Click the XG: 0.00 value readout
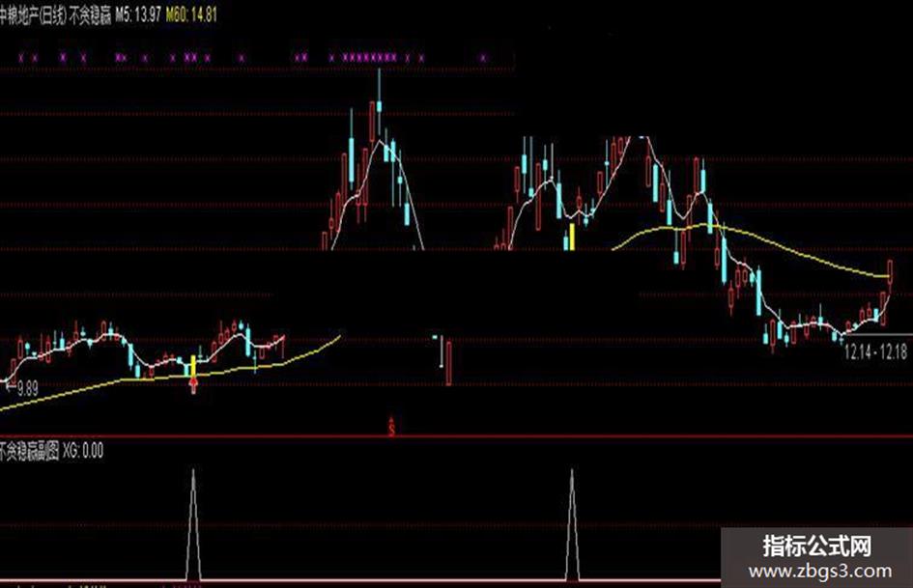This screenshot has height=588, width=913. click(83, 451)
